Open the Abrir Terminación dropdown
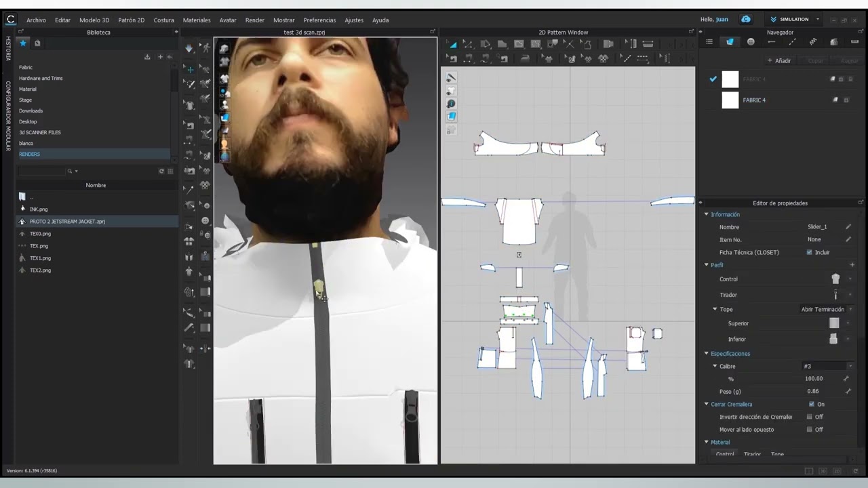The image size is (868, 488). 827,309
